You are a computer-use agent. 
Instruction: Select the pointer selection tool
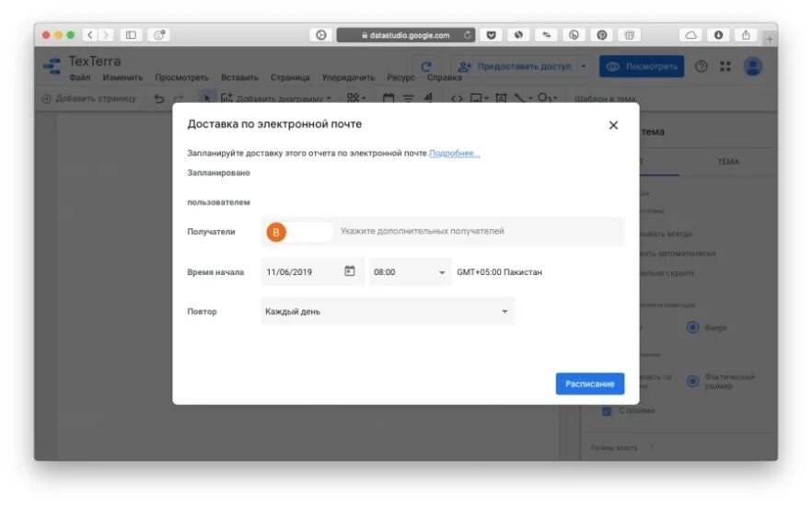click(206, 98)
